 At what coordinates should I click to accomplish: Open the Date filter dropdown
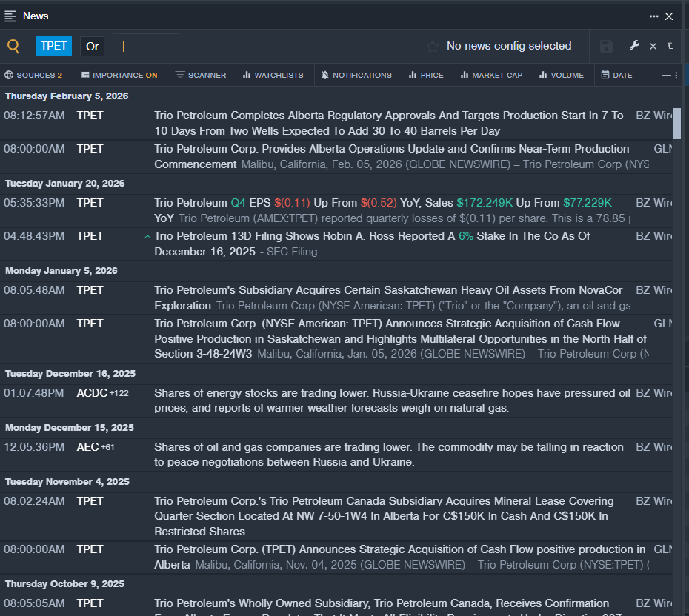click(616, 75)
